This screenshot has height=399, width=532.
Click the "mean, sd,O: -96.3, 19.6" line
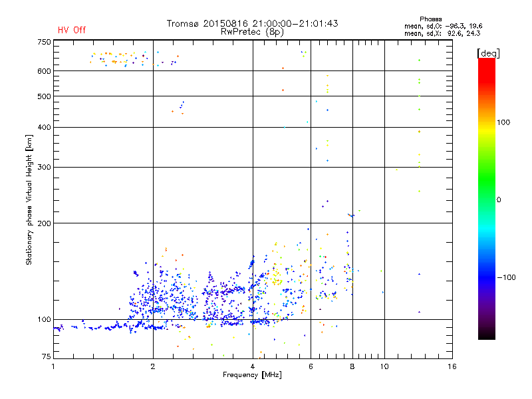(443, 26)
